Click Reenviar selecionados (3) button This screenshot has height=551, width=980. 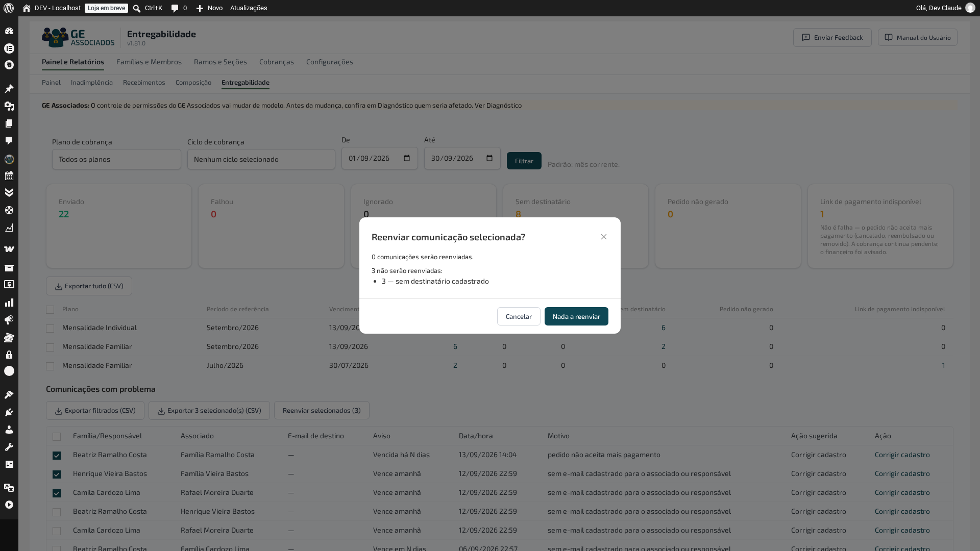322,410
